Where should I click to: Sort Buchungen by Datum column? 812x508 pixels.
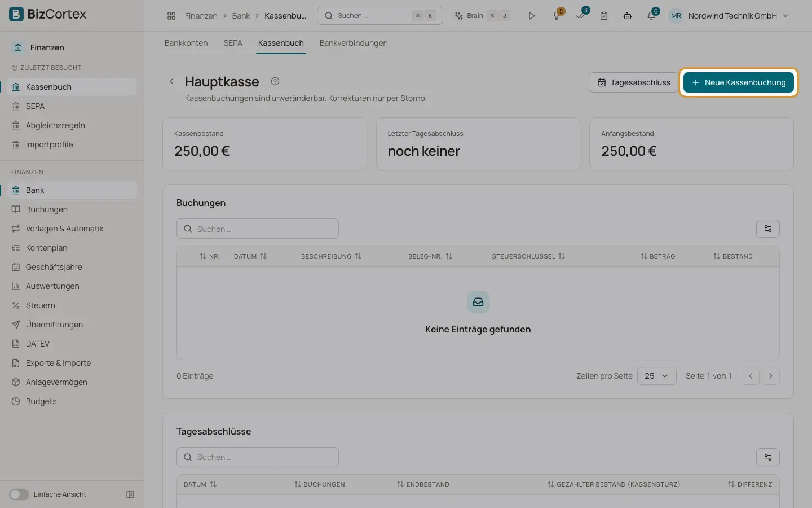250,256
